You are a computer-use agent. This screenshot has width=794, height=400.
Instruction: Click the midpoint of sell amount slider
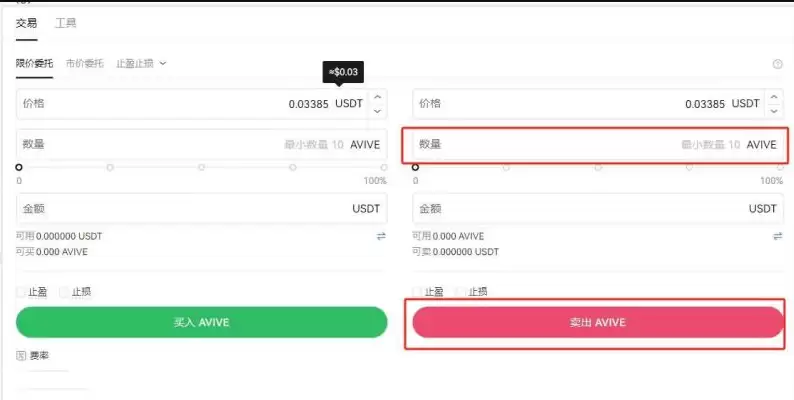(x=597, y=167)
